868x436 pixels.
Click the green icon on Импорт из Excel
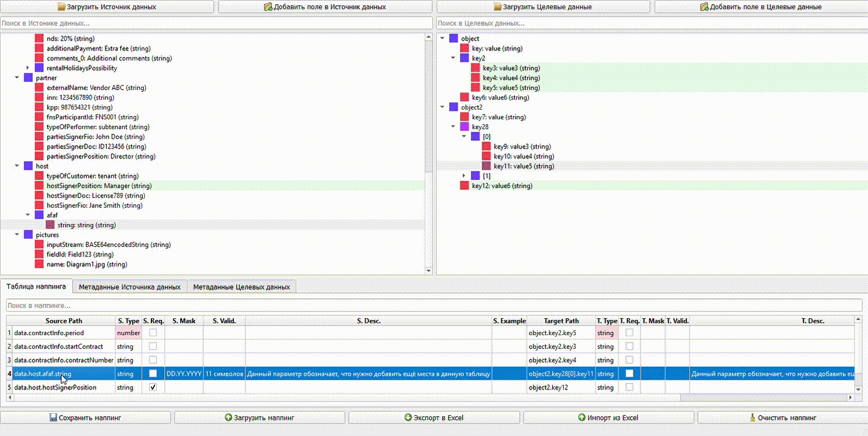(582, 418)
